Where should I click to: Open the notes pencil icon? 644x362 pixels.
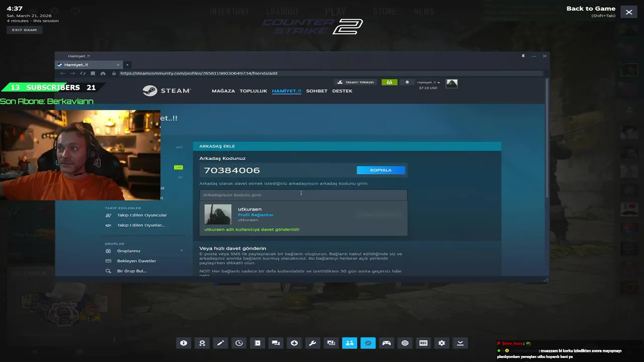[x=220, y=343]
